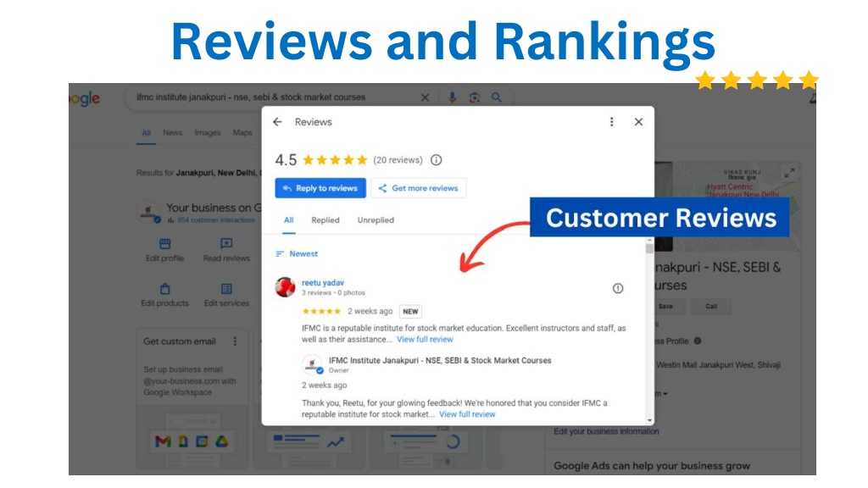868x488 pixels.
Task: Click the magnifying glass search icon
Action: 497,97
